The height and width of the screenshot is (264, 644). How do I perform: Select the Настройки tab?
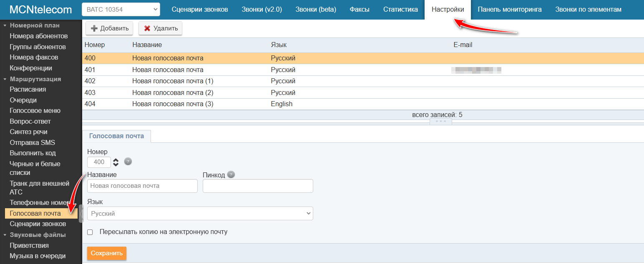pyautogui.click(x=448, y=9)
